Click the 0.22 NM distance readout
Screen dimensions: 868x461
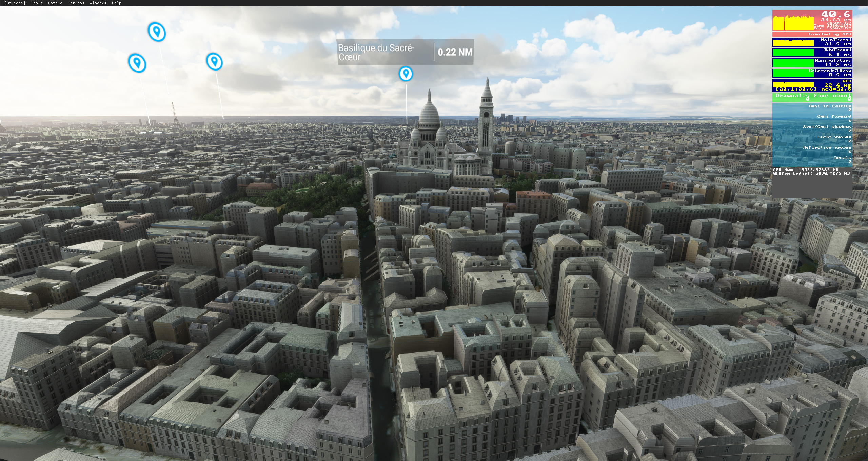coord(455,52)
